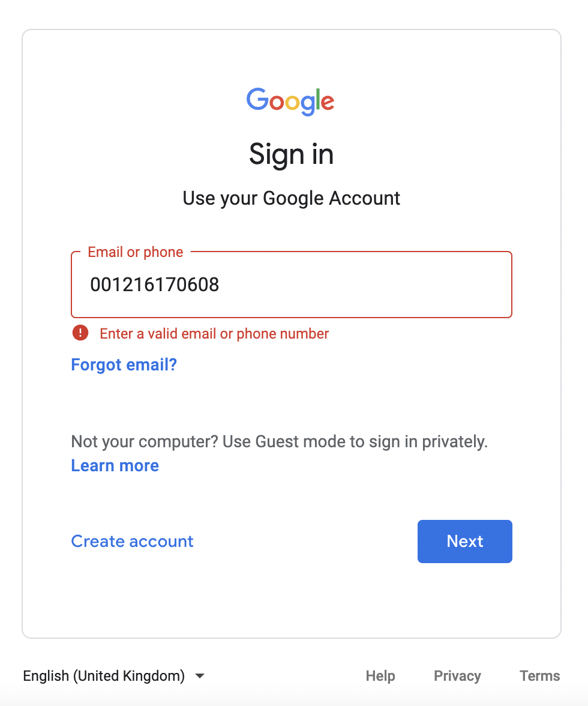Click the entered number 001216170608
Image resolution: width=588 pixels, height=706 pixels.
[x=155, y=285]
